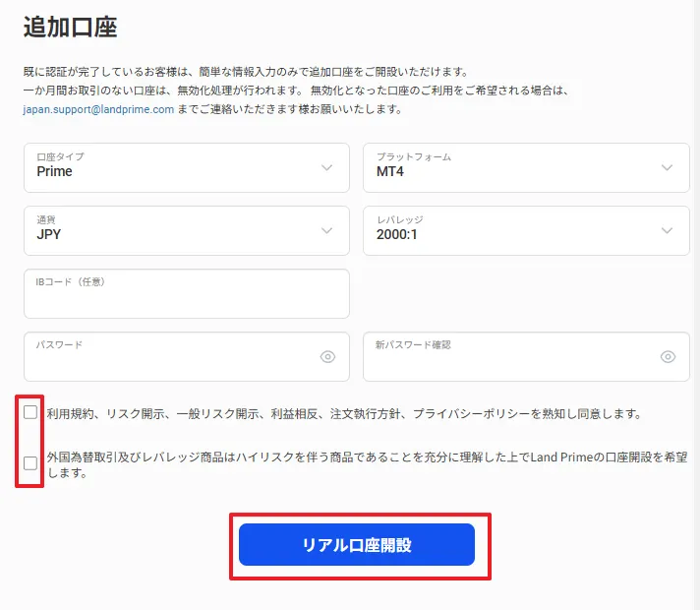Image resolution: width=700 pixels, height=610 pixels.
Task: Click the chevron arrow in the 通貨 box
Action: [x=326, y=230]
